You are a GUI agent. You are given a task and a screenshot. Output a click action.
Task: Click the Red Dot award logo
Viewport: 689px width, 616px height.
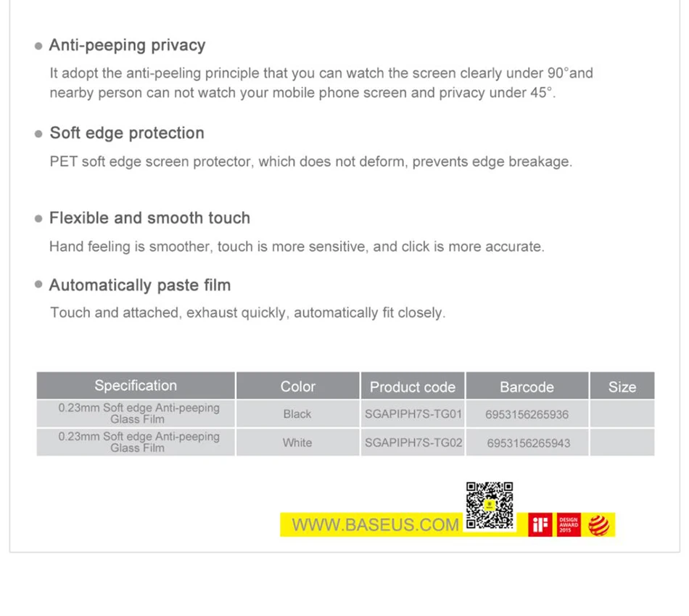599,525
